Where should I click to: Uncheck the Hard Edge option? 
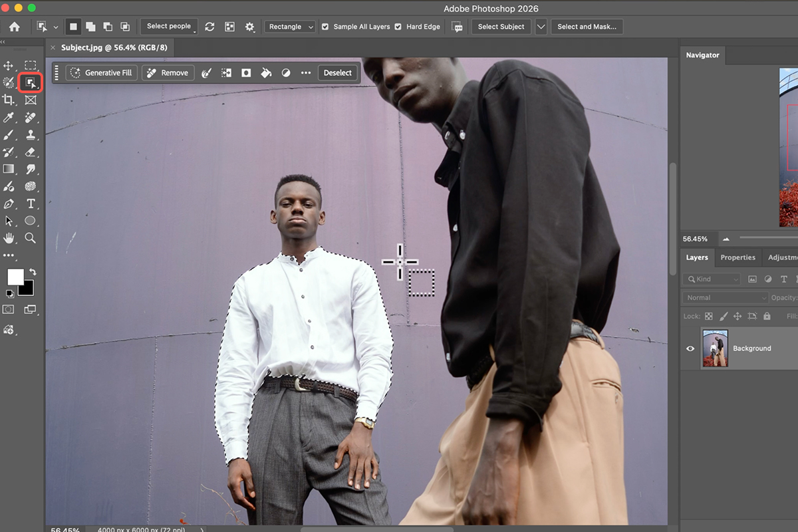point(398,27)
